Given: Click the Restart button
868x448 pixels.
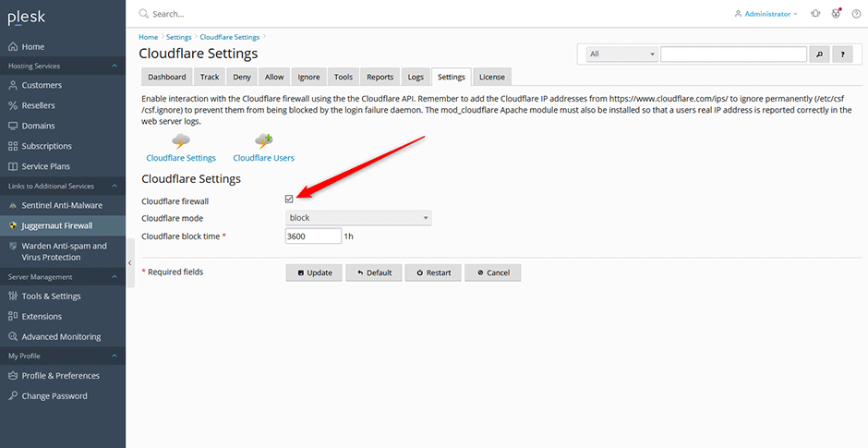Looking at the screenshot, I should [433, 272].
